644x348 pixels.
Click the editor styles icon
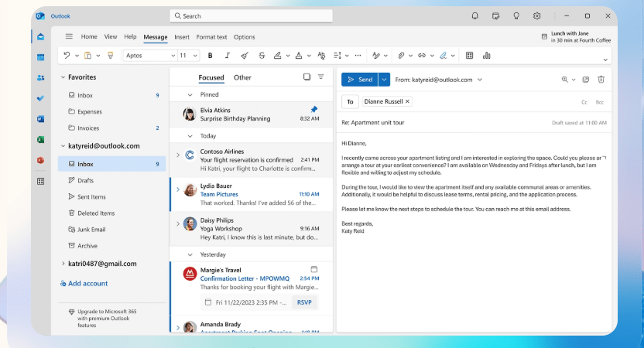click(x=376, y=56)
